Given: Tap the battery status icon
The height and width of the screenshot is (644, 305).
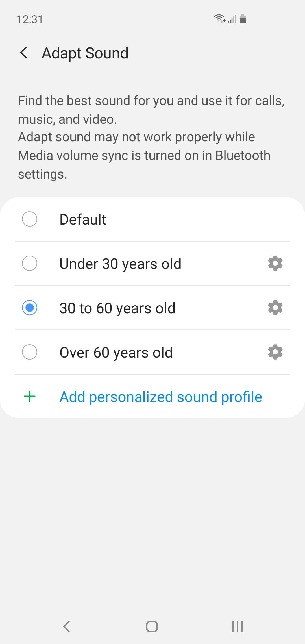Looking at the screenshot, I should coord(243,19).
